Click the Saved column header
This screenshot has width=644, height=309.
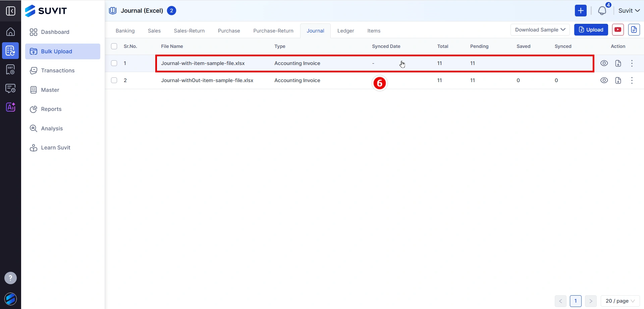[524, 46]
